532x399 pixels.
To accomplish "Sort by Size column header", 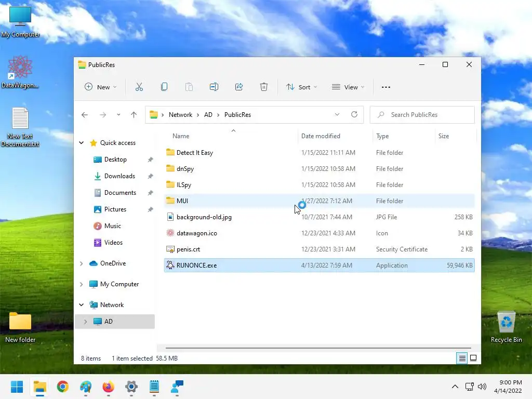I will (444, 136).
